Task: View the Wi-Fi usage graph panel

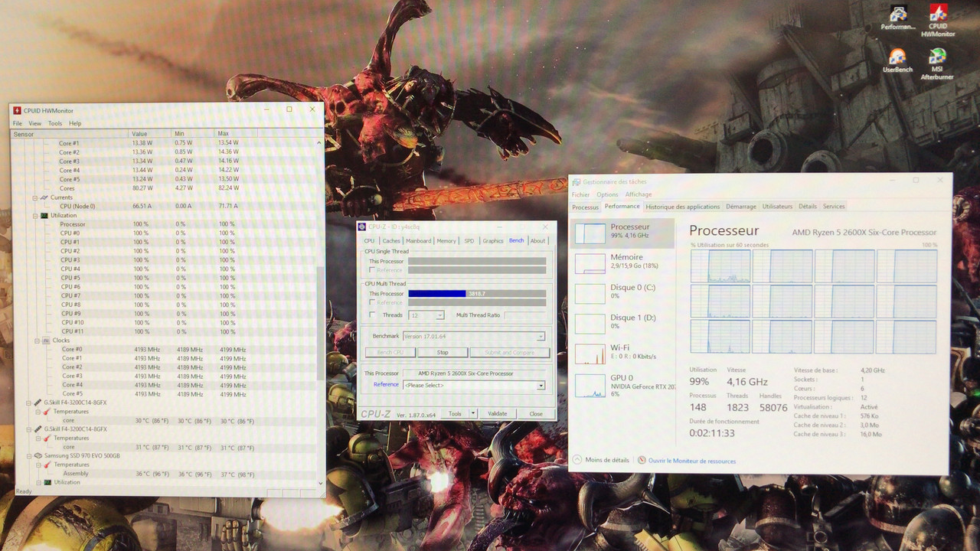Action: [x=622, y=351]
